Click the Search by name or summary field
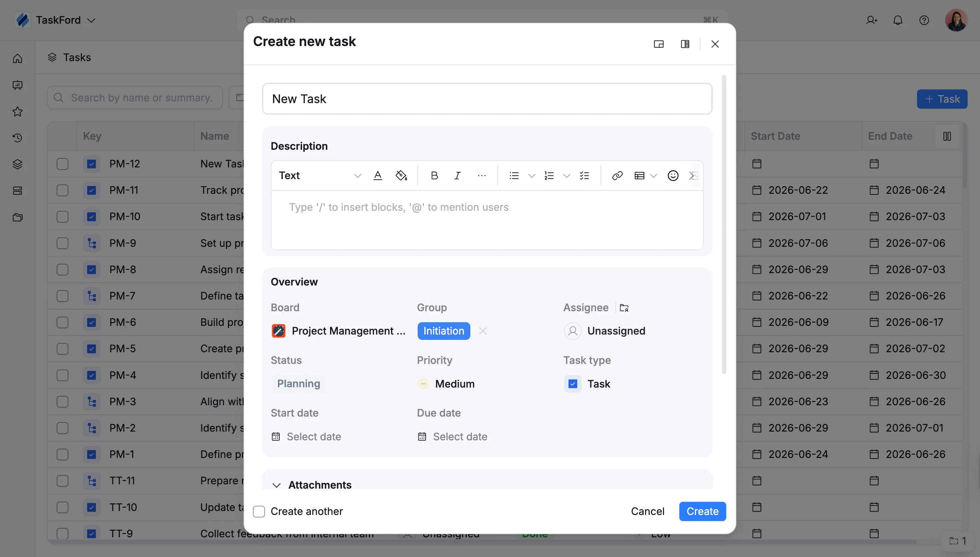 (135, 98)
